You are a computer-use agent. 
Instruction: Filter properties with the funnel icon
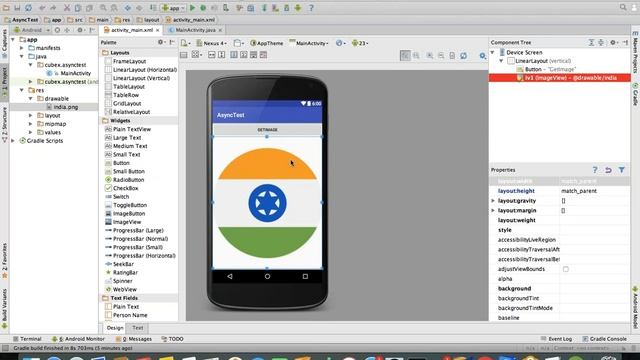point(621,170)
